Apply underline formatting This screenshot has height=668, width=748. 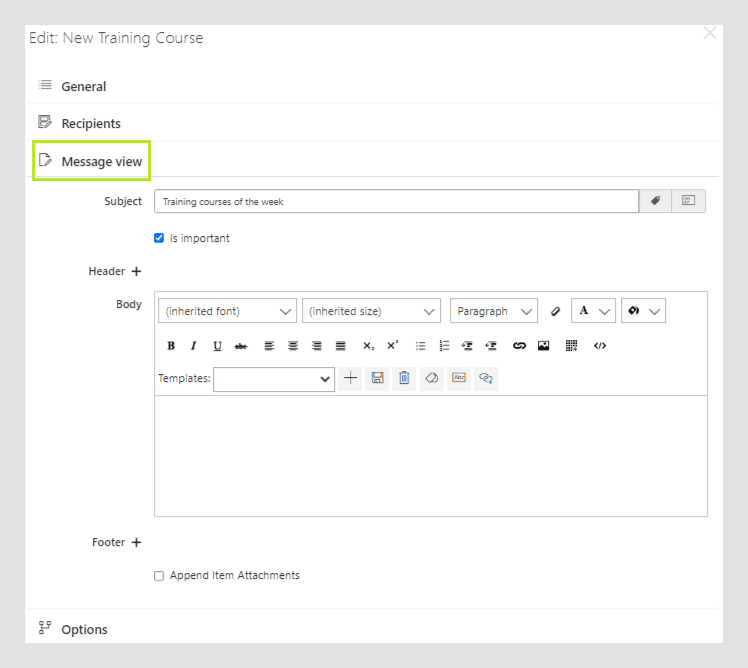[x=217, y=346]
